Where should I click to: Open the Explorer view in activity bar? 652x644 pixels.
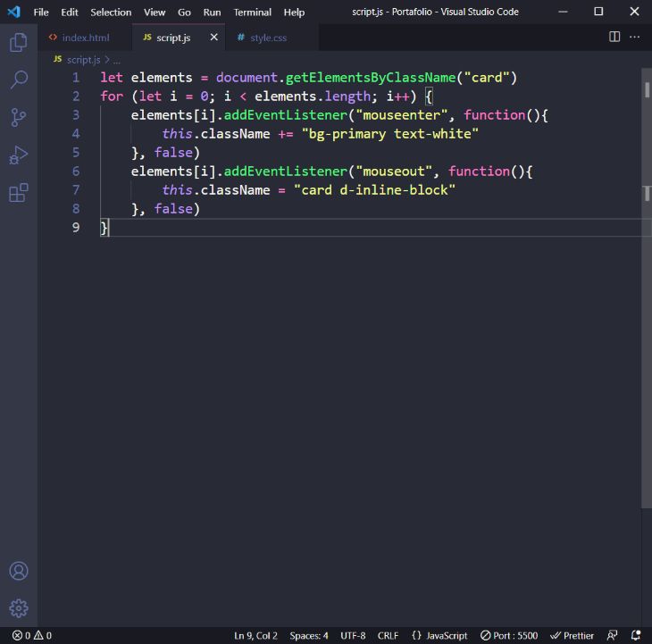click(x=18, y=42)
